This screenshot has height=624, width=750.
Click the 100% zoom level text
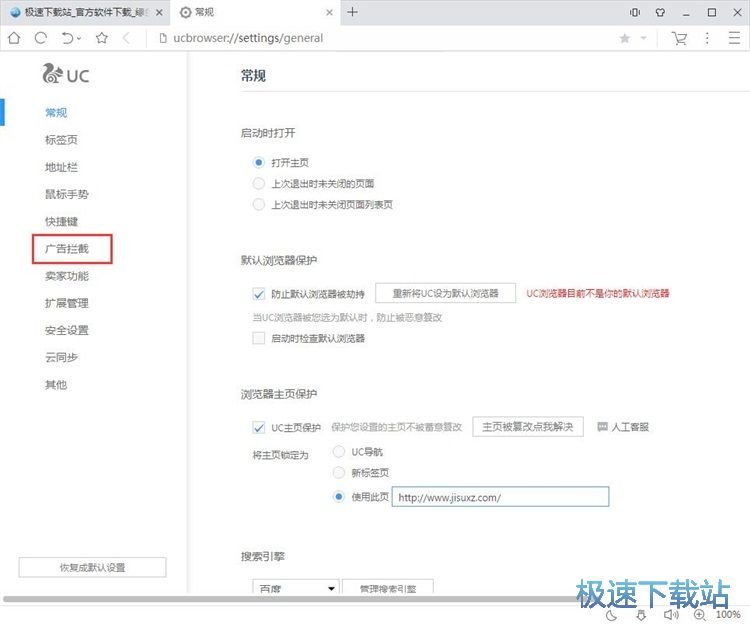(x=728, y=615)
